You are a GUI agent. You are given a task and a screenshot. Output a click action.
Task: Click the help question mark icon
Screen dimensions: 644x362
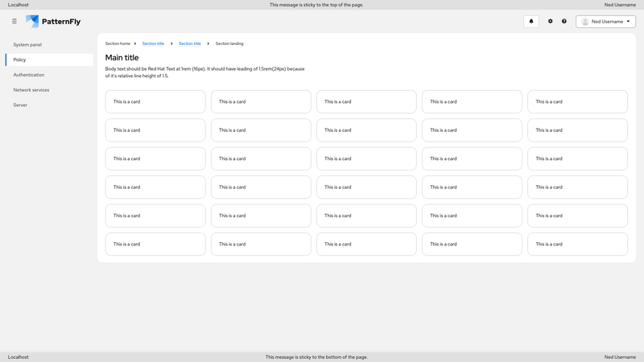[x=564, y=22]
